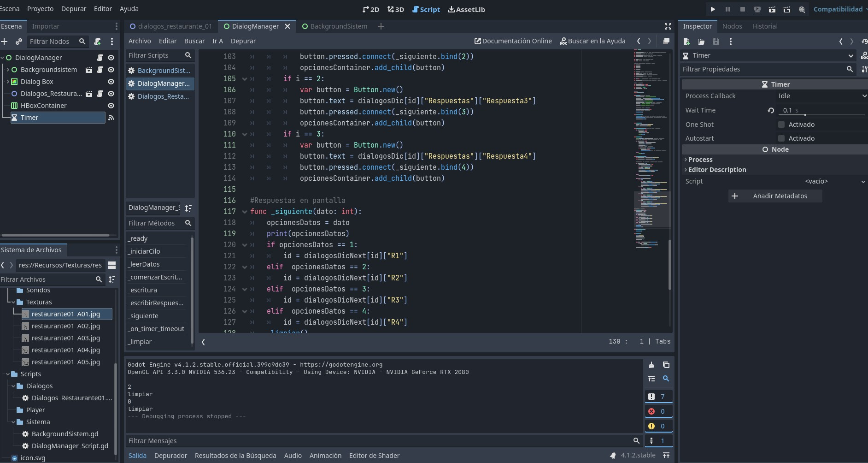
Task: Toggle Dialog Box node visibility
Action: (111, 82)
